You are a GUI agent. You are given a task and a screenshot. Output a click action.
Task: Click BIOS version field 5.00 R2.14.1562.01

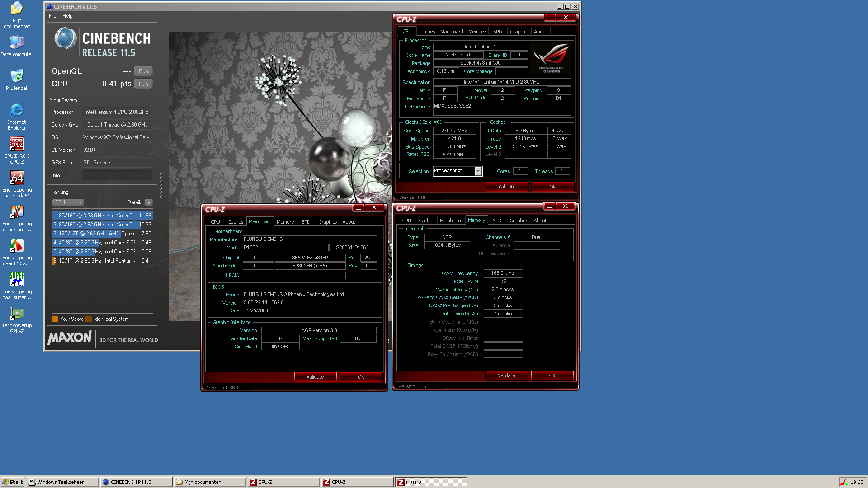310,303
